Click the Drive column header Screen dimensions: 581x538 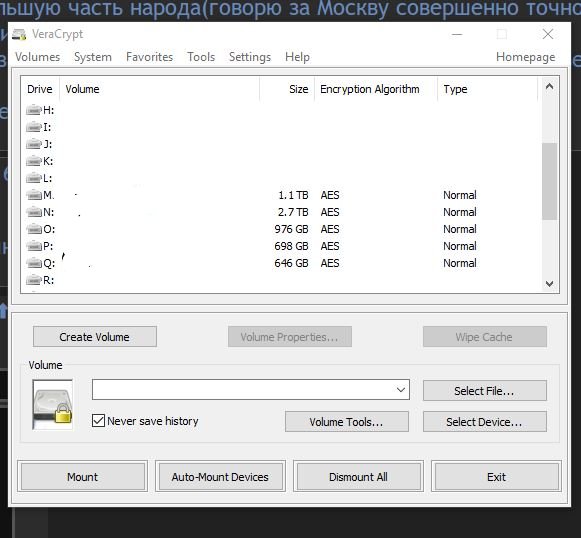tap(40, 89)
